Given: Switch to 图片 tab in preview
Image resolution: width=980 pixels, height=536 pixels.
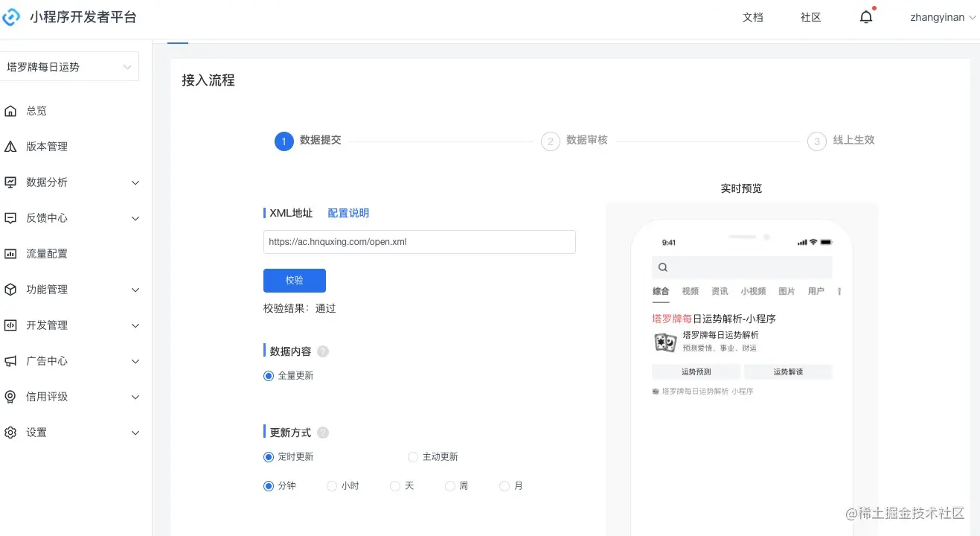Looking at the screenshot, I should [x=787, y=291].
